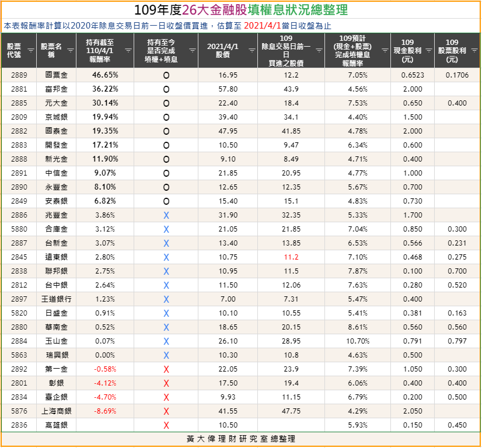Viewport: 482px width, 448px height.
Task: Select cell 臺企銀
Action: (x=56, y=397)
